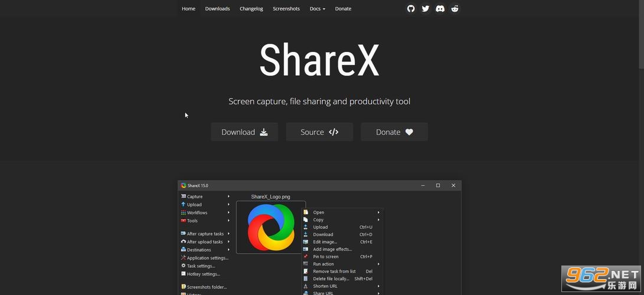Expand the Destinations submenu arrow

pos(229,250)
